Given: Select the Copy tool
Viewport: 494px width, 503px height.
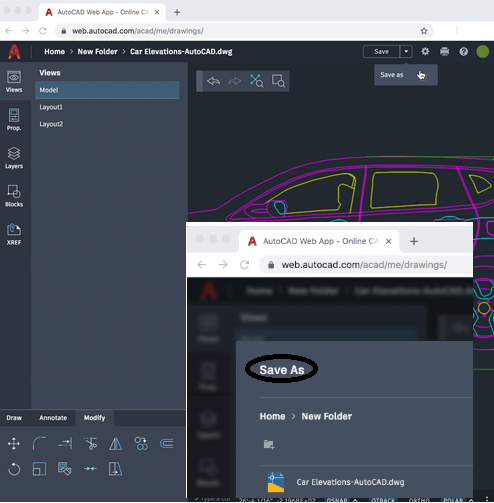Looking at the screenshot, I should 141,444.
